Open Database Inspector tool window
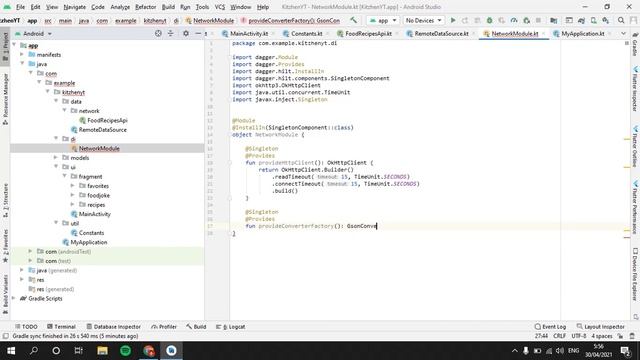This screenshot has width=640, height=360. 113,327
